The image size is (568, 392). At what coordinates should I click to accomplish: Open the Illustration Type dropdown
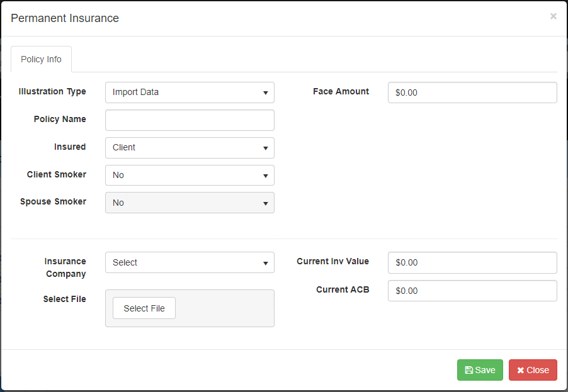189,92
